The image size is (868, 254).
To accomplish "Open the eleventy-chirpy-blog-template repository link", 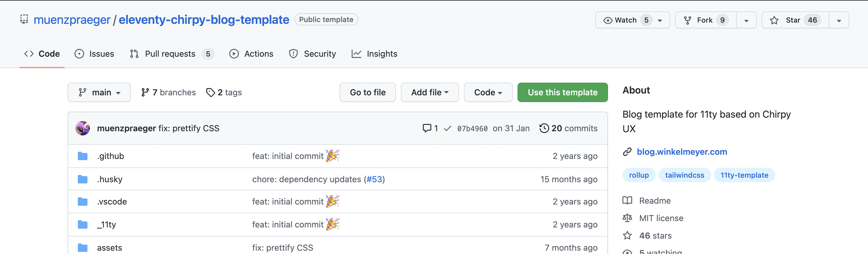I will tap(204, 20).
